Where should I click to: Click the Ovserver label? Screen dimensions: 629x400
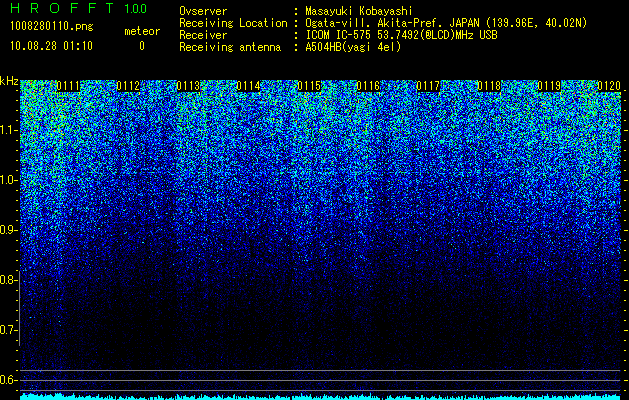[x=203, y=11]
